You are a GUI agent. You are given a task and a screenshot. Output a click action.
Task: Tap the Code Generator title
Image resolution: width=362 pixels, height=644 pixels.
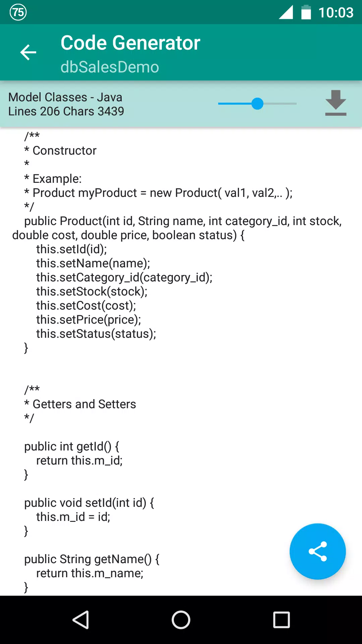130,43
